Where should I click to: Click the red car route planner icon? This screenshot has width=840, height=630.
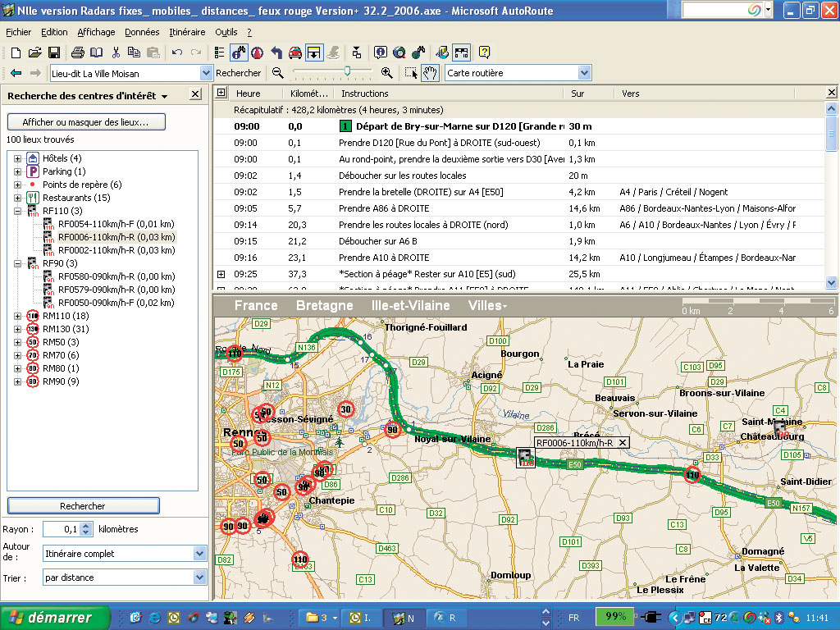coord(294,52)
